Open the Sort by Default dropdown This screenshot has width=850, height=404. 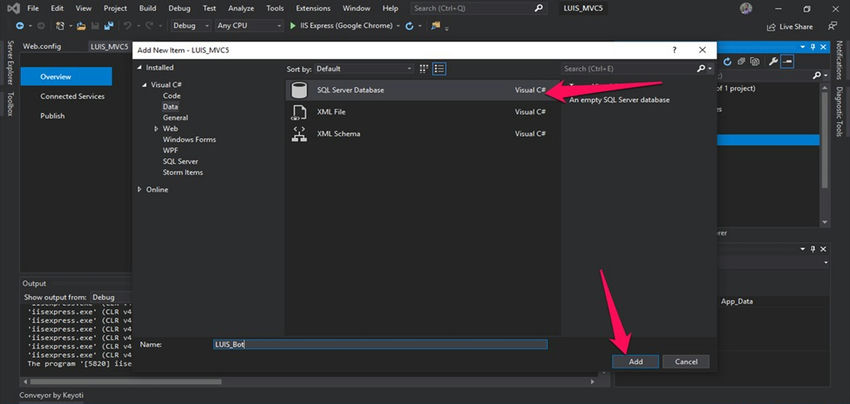[x=364, y=68]
